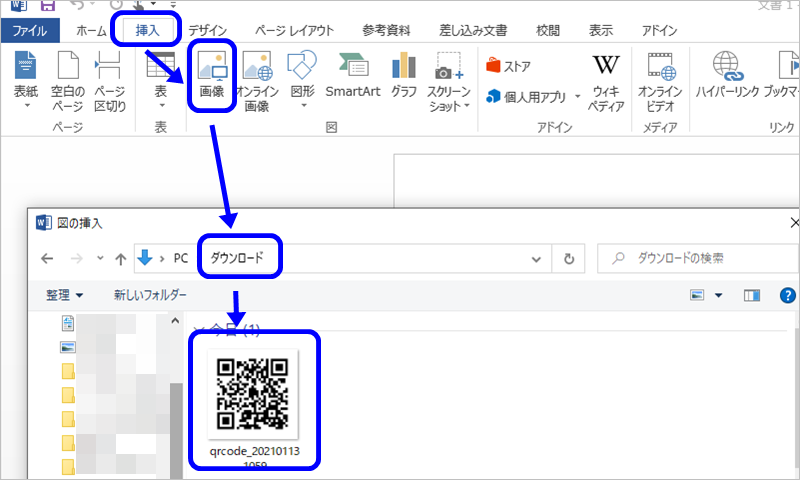Insert a chart with グラフ
800x480 pixels.
point(404,75)
